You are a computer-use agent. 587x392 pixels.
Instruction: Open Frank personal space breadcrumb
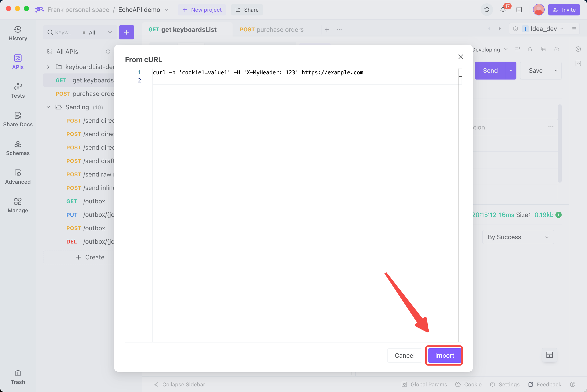tap(78, 10)
